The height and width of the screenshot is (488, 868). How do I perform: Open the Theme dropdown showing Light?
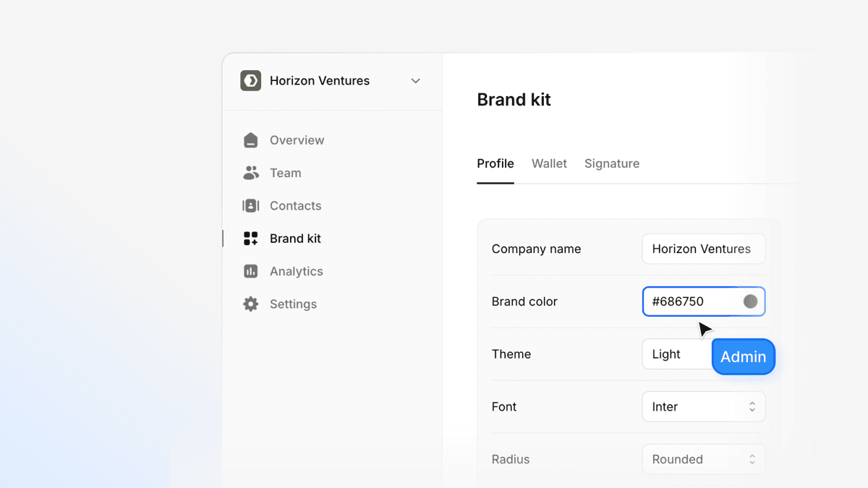click(x=677, y=354)
